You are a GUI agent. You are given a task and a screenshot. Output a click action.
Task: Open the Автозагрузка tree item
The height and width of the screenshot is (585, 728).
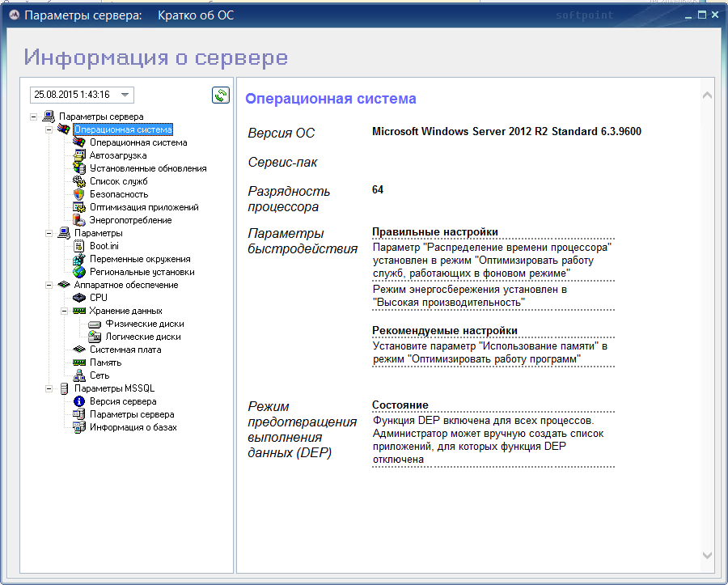pyautogui.click(x=118, y=155)
